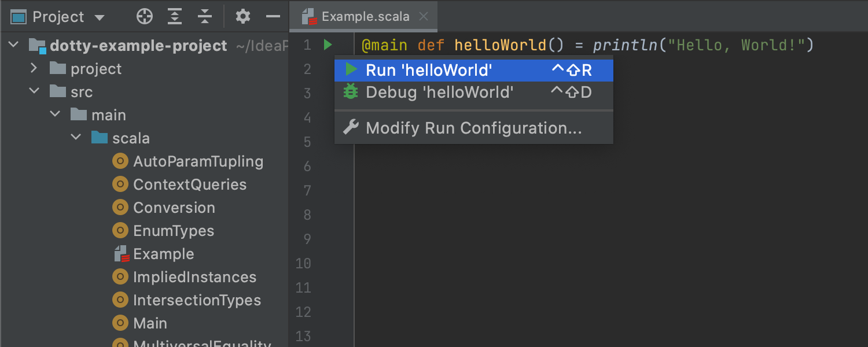
Task: Collapse the scala folder chevron
Action: pos(76,138)
